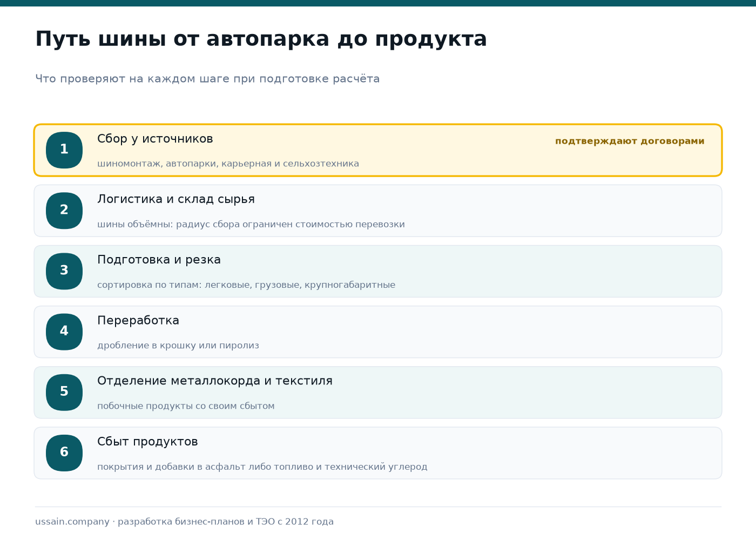Click the step title "Сбыт продуктов"

click(x=147, y=442)
